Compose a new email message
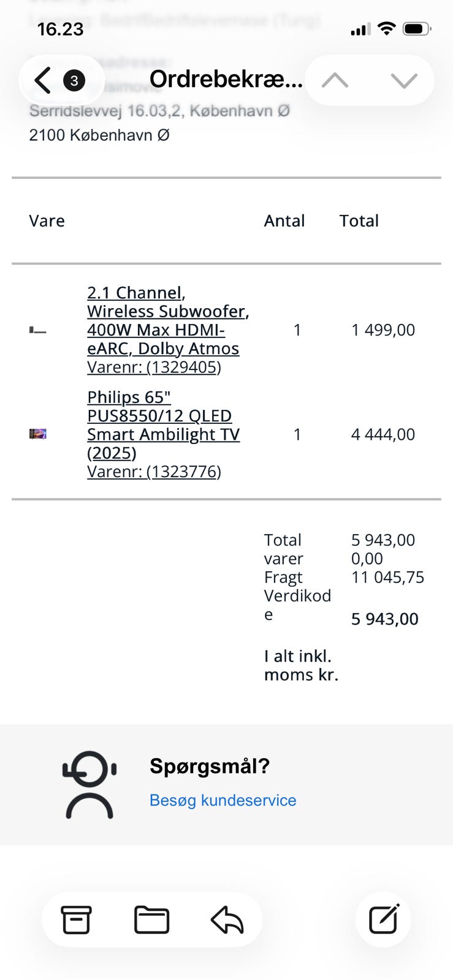The height and width of the screenshot is (980, 453). tap(384, 919)
